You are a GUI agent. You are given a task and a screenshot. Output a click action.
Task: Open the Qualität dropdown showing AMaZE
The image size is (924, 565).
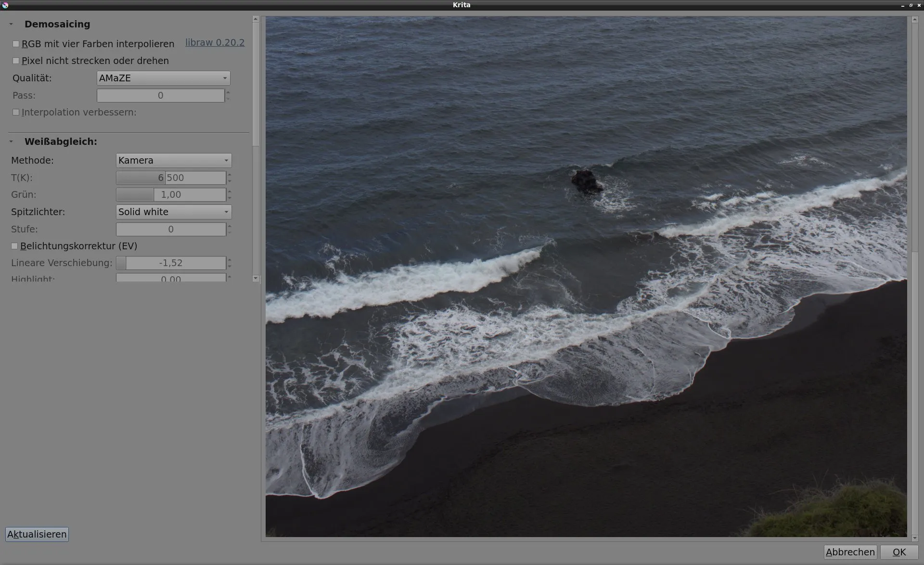[x=163, y=78]
